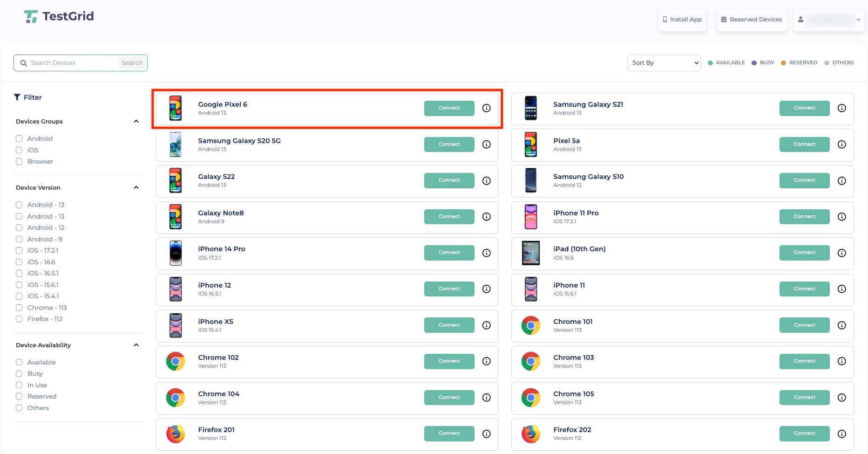Select the iOS - 17.2.1 version checkbox
Viewport: 868px width, 454px height.
click(19, 250)
